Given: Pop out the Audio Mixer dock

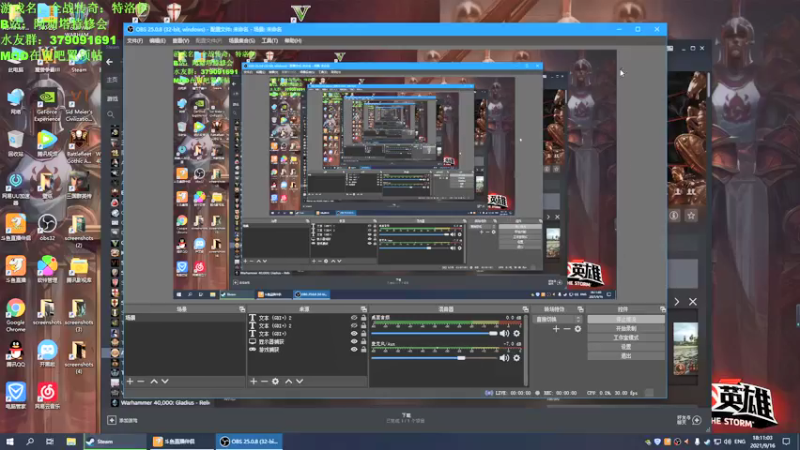Looking at the screenshot, I should [526, 309].
